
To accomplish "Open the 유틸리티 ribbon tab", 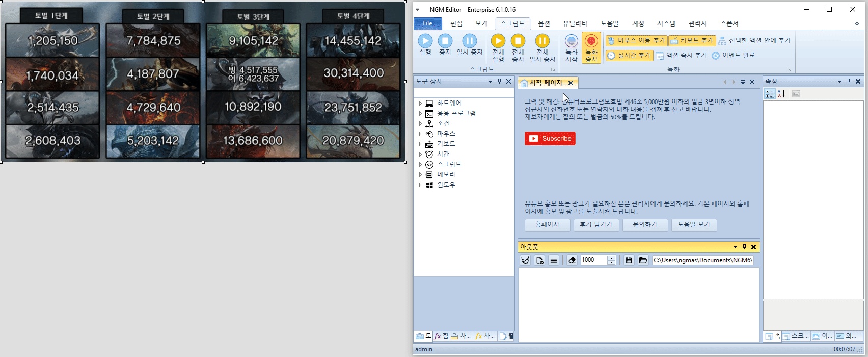I will (575, 23).
